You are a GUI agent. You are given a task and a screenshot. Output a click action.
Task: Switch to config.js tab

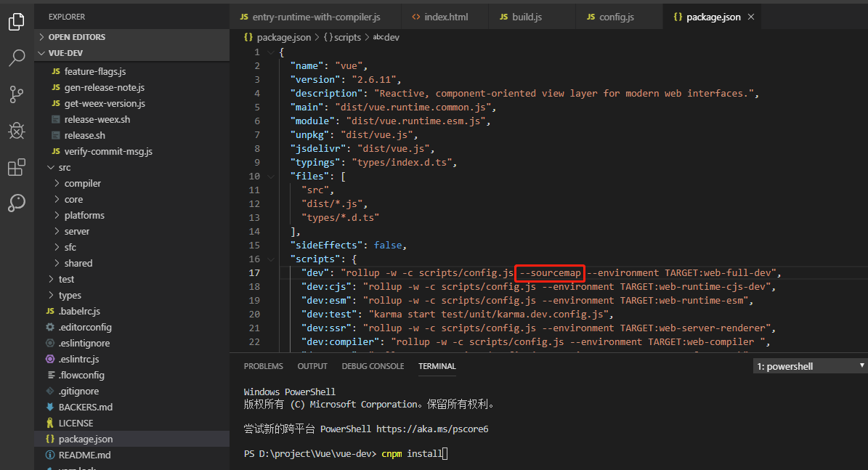[x=619, y=17]
